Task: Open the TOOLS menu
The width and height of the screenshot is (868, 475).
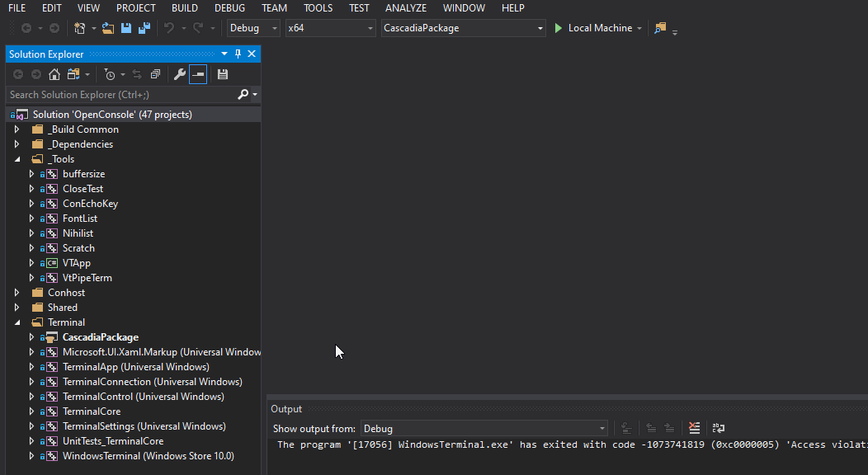Action: tap(318, 8)
